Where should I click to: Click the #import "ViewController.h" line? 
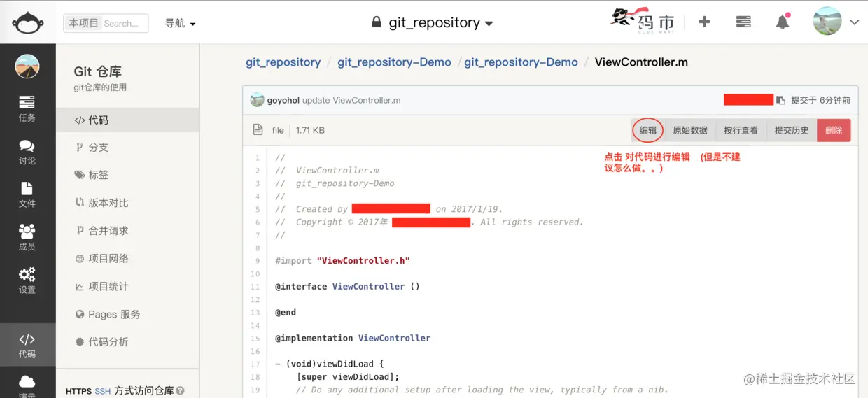pyautogui.click(x=342, y=260)
